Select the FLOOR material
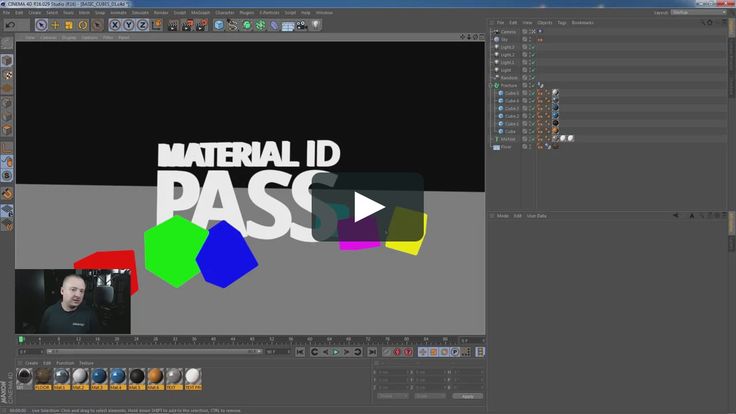 point(43,379)
